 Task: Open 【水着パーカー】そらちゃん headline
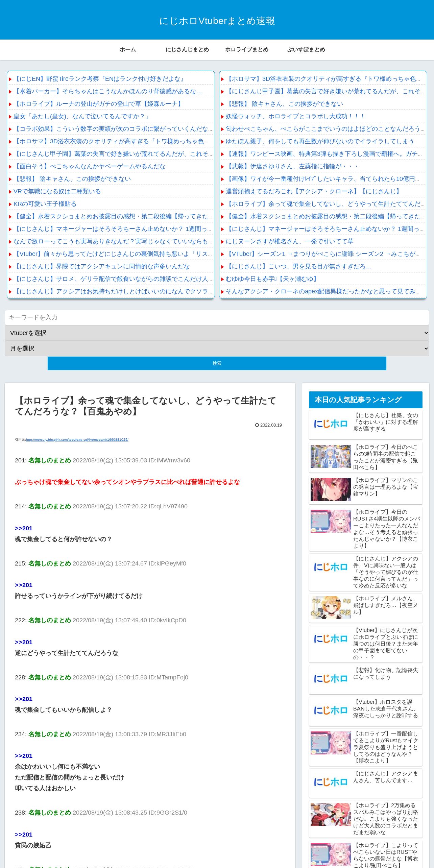point(107,91)
